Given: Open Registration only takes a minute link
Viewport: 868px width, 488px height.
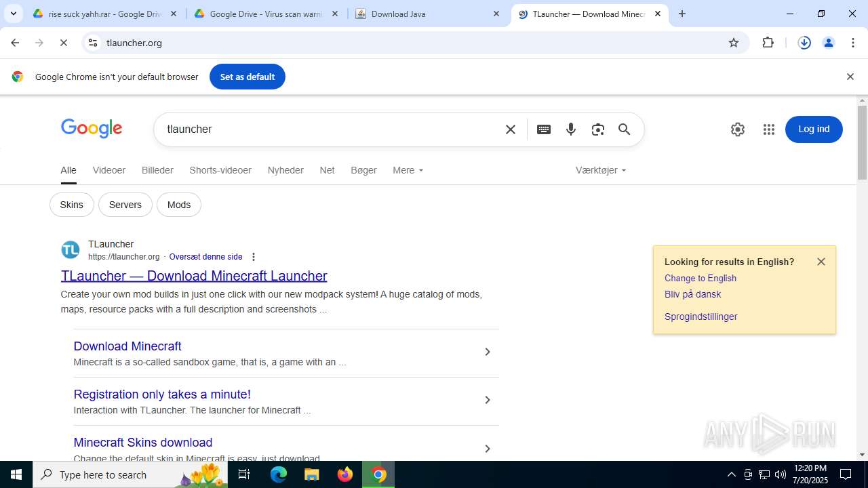Looking at the screenshot, I should (x=162, y=394).
